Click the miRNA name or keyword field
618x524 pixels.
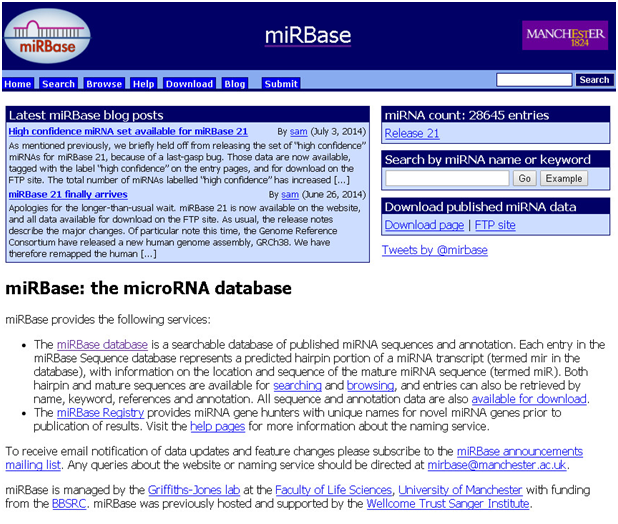pyautogui.click(x=447, y=178)
